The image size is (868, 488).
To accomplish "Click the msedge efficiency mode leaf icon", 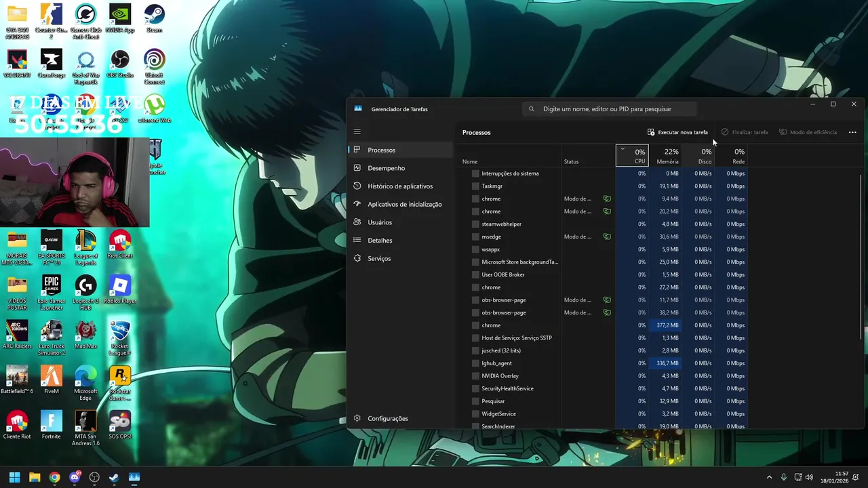I will pos(607,237).
